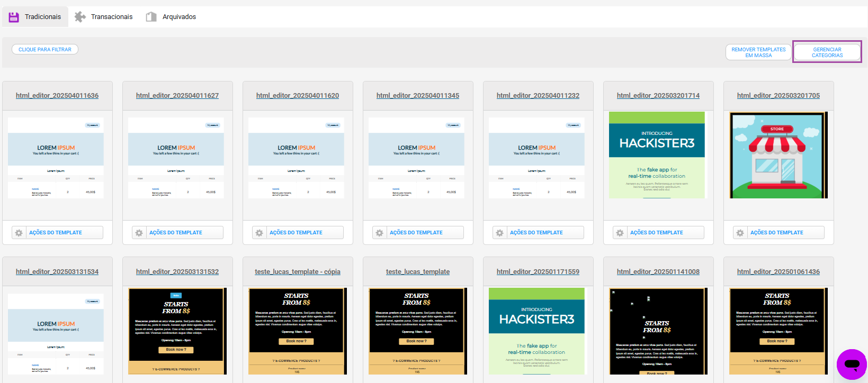Viewport: 868px width, 383px height.
Task: Open Ações do template for html_editor_202504011232
Action: (x=538, y=233)
